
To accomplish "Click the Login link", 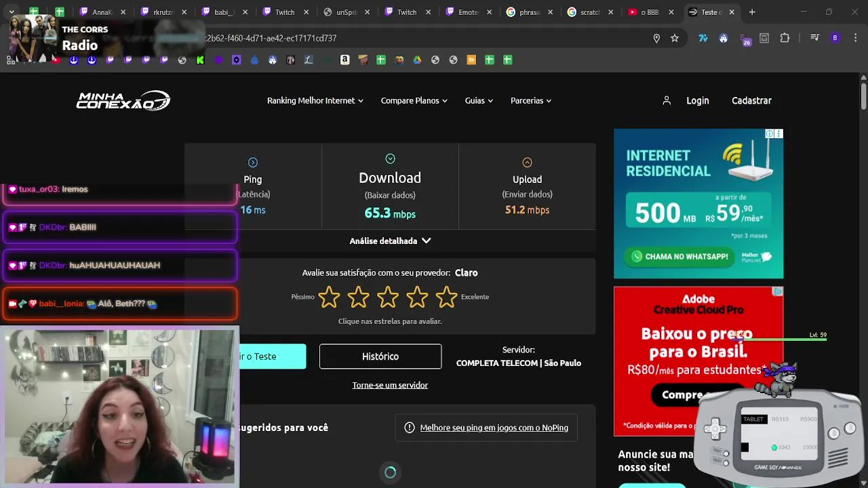I will (697, 100).
